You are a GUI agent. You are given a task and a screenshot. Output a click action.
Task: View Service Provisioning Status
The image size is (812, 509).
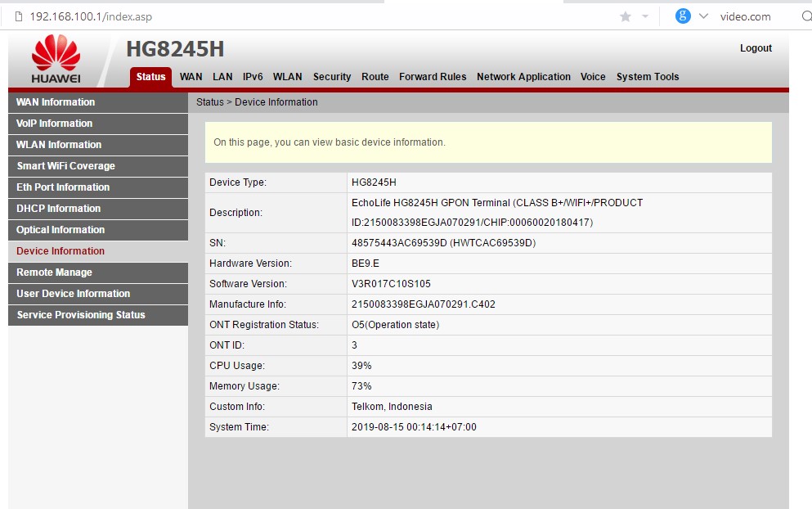click(x=98, y=314)
